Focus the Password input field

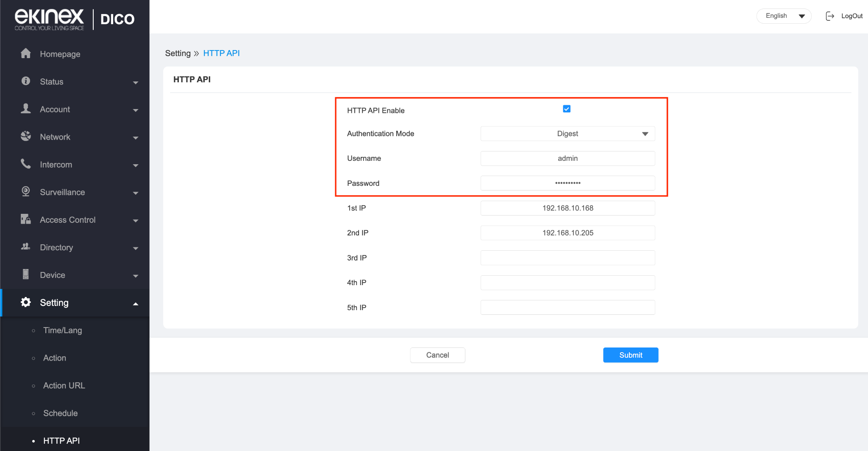click(568, 183)
